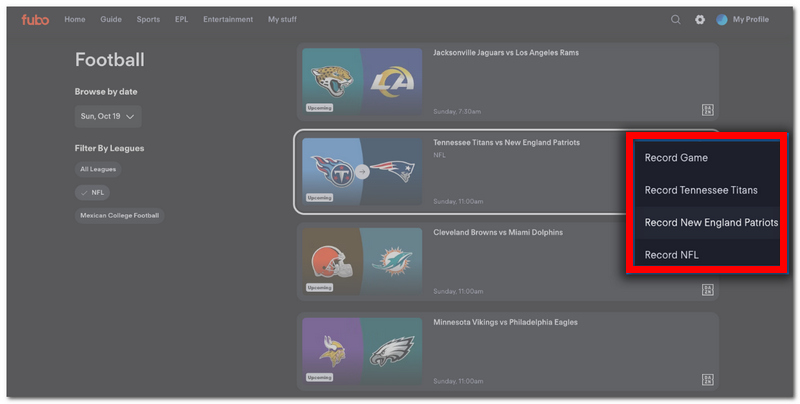800x404 pixels.
Task: Choose Record NFL option
Action: tap(707, 255)
